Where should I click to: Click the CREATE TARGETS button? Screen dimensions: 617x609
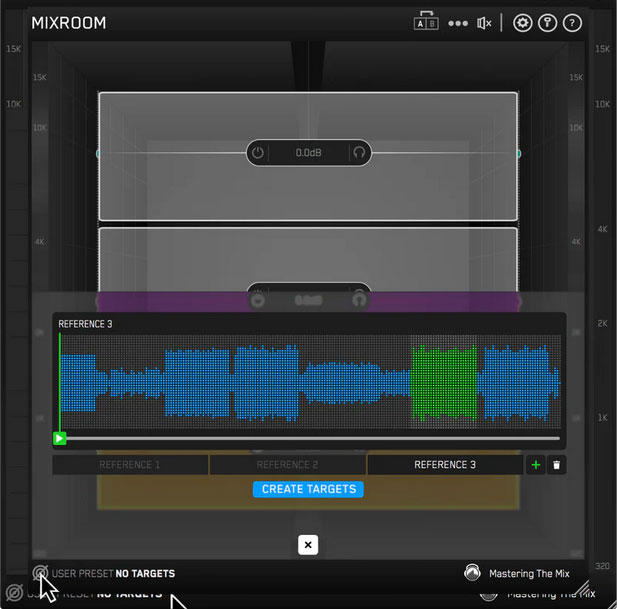pos(308,489)
